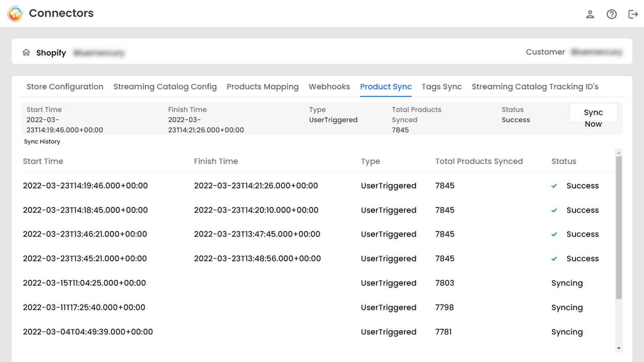Image resolution: width=644 pixels, height=362 pixels.
Task: Click the Start Time column header
Action: pyautogui.click(x=43, y=161)
